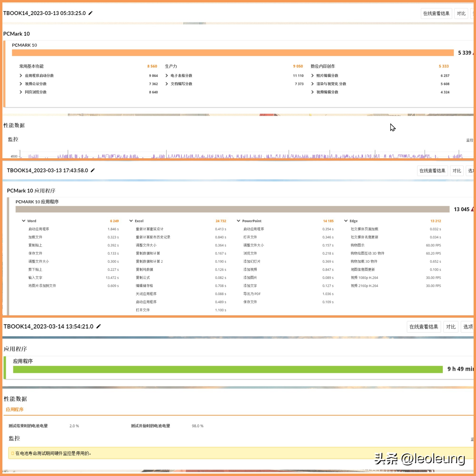Click pencil edit icon beside 13:54:21.0 title
The width and height of the screenshot is (476, 476).
tap(99, 326)
